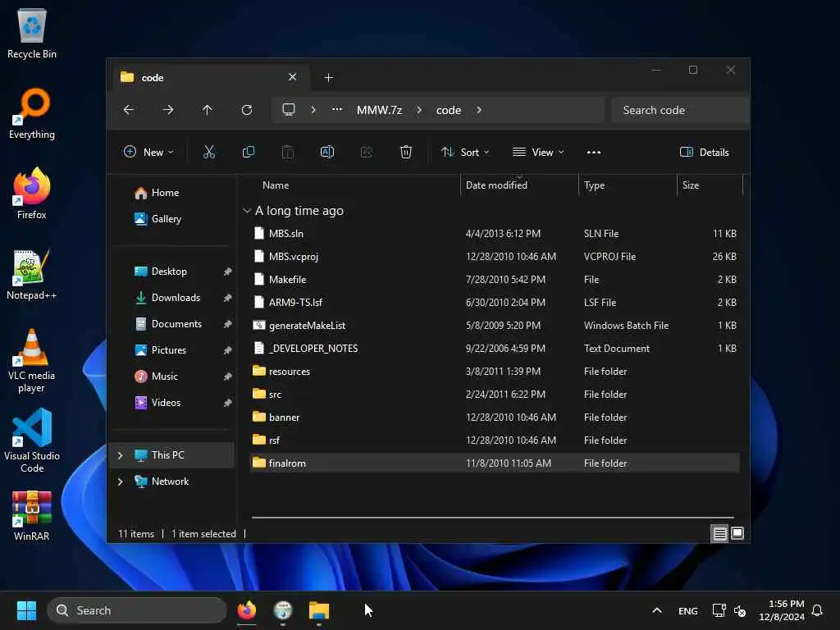Select the generateMakeList batch file
The width and height of the screenshot is (840, 630).
pos(495,326)
